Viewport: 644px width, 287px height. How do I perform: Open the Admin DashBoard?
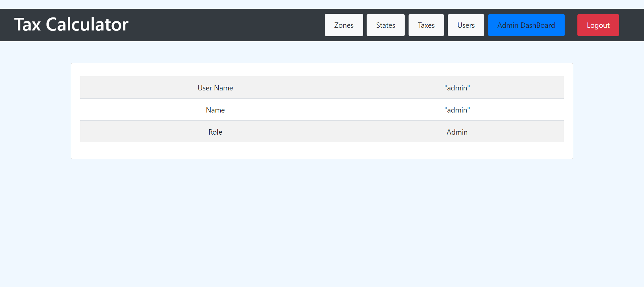tap(526, 25)
